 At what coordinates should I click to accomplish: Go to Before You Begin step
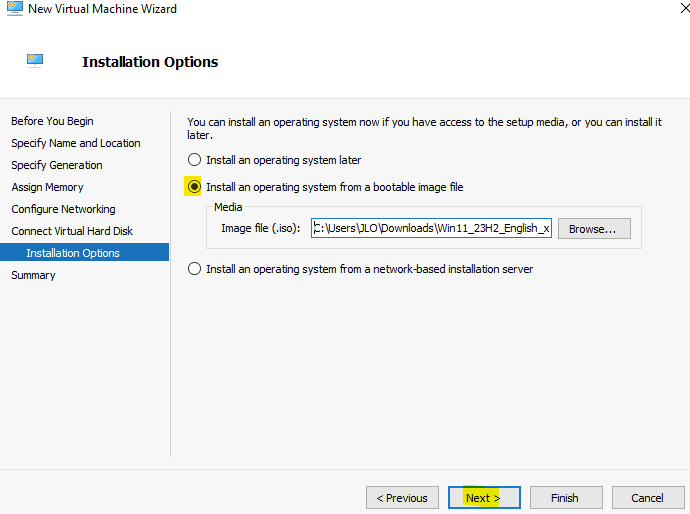52,121
